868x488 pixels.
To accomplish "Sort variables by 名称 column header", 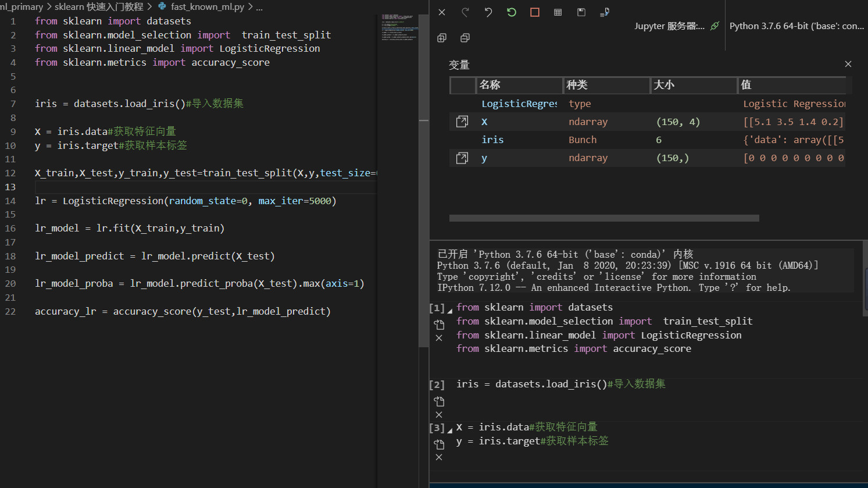I will (x=519, y=85).
